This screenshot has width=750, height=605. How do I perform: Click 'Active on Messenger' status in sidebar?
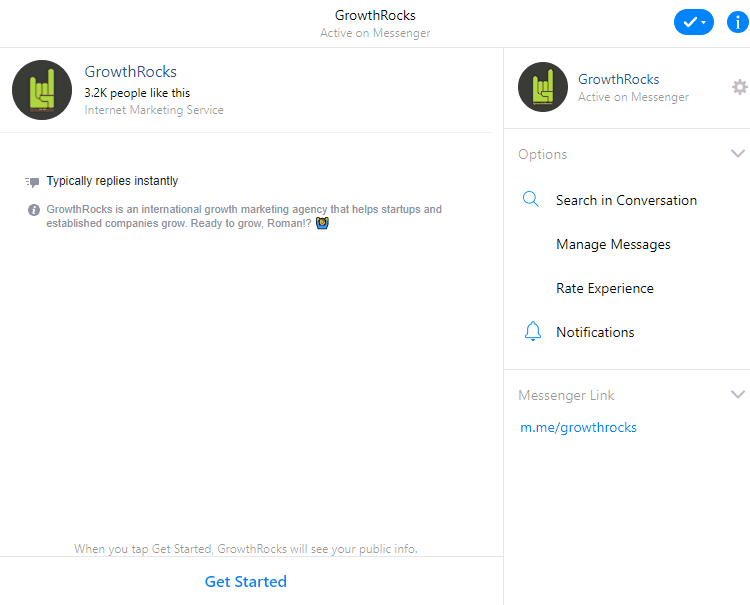pos(633,97)
